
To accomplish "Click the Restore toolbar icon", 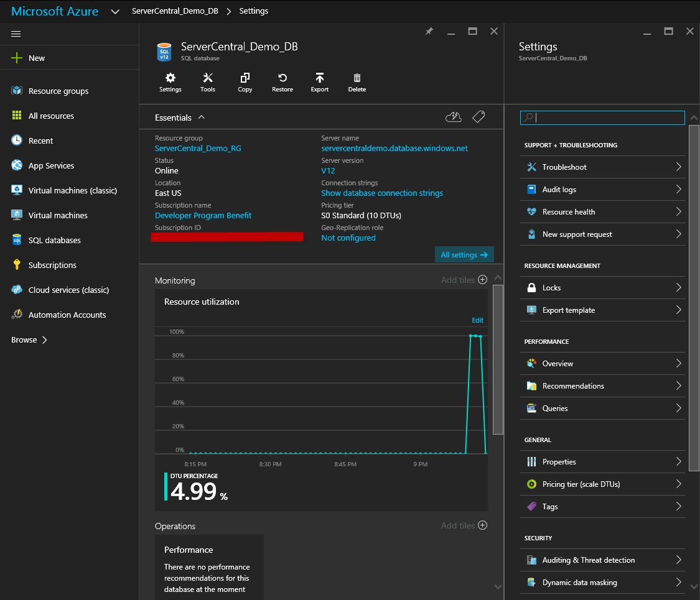I will click(282, 82).
